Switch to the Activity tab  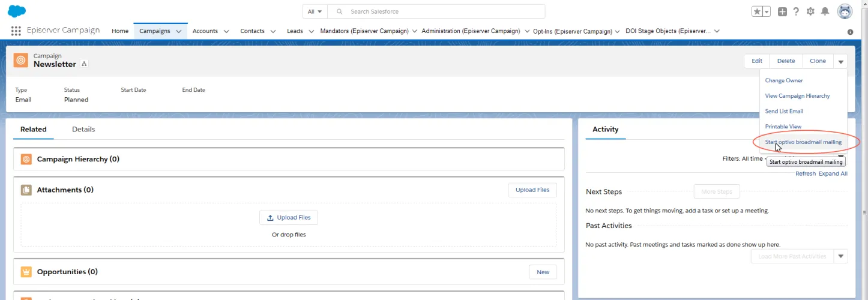pos(605,129)
